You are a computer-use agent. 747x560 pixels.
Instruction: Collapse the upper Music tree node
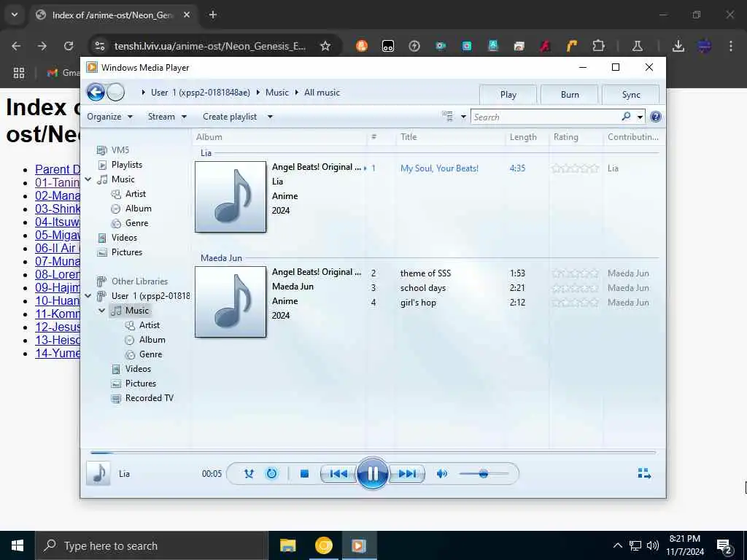pos(88,179)
